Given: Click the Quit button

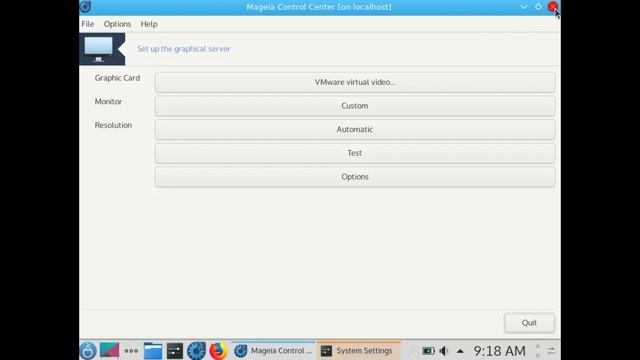Looking at the screenshot, I should (x=529, y=323).
